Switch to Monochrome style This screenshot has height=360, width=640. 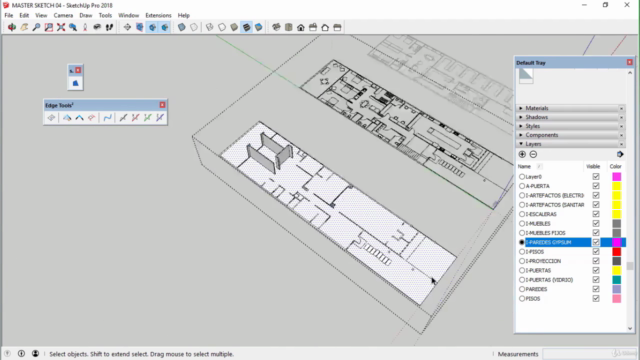tap(259, 27)
